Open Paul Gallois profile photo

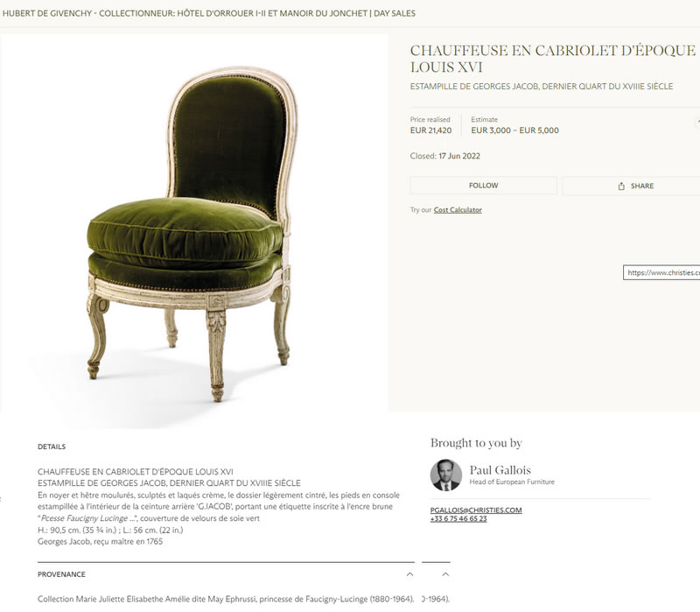446,475
